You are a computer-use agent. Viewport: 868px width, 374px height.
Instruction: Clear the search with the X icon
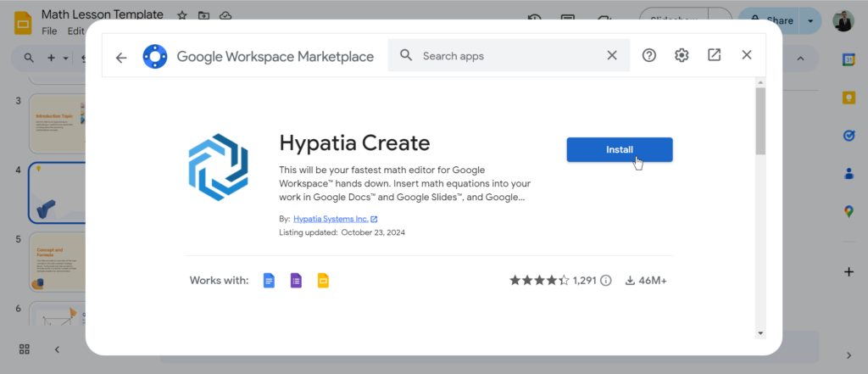612,55
